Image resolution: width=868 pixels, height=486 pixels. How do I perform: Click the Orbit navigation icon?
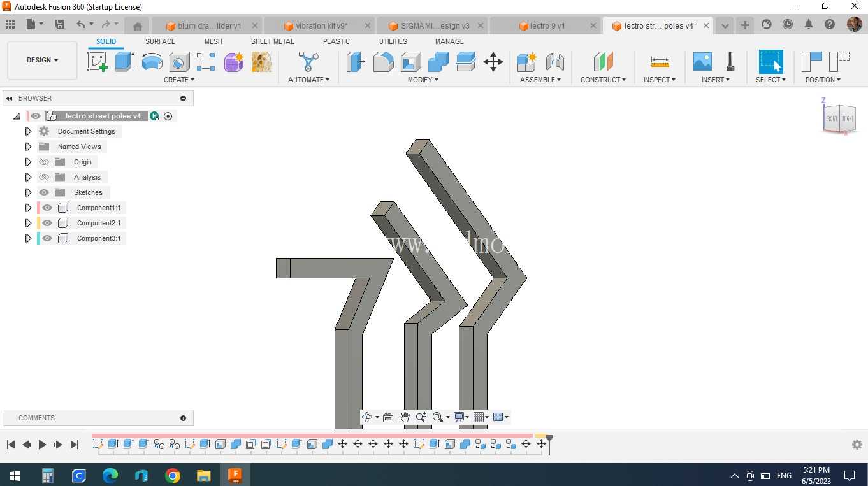(367, 417)
